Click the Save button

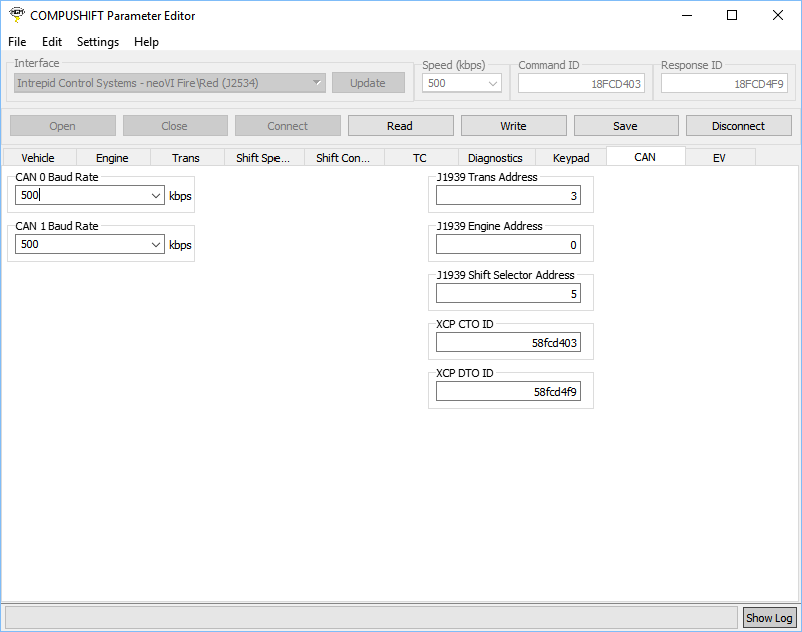tap(625, 126)
